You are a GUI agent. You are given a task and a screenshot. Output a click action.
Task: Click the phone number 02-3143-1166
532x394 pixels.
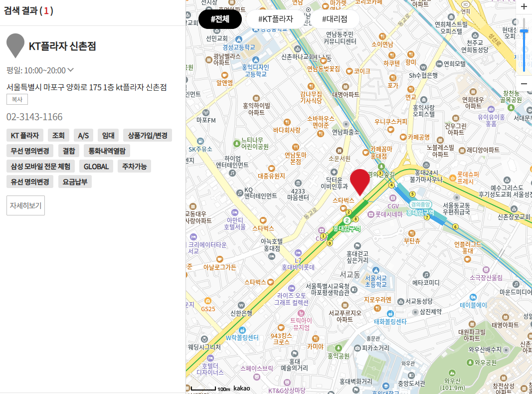(x=33, y=116)
